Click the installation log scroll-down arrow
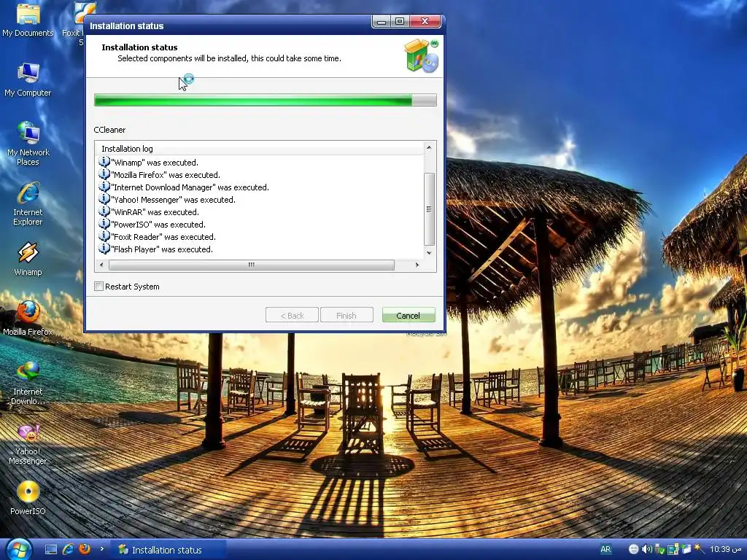 pyautogui.click(x=429, y=253)
